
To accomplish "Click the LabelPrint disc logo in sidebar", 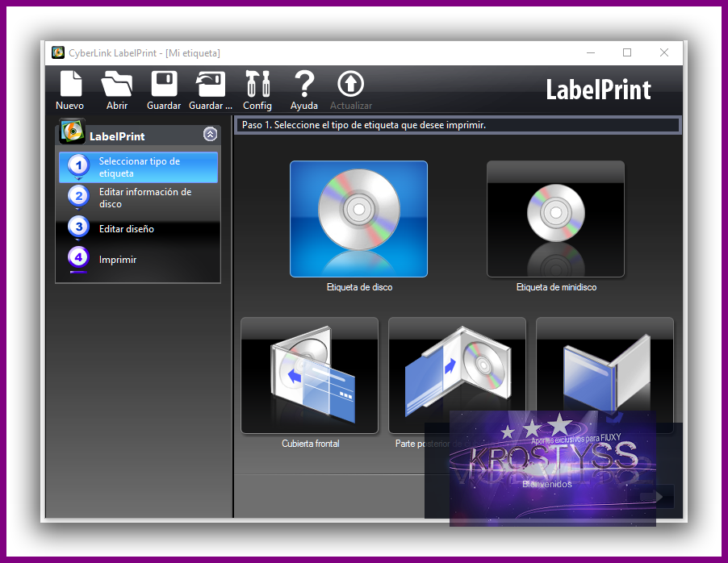I will click(x=72, y=131).
